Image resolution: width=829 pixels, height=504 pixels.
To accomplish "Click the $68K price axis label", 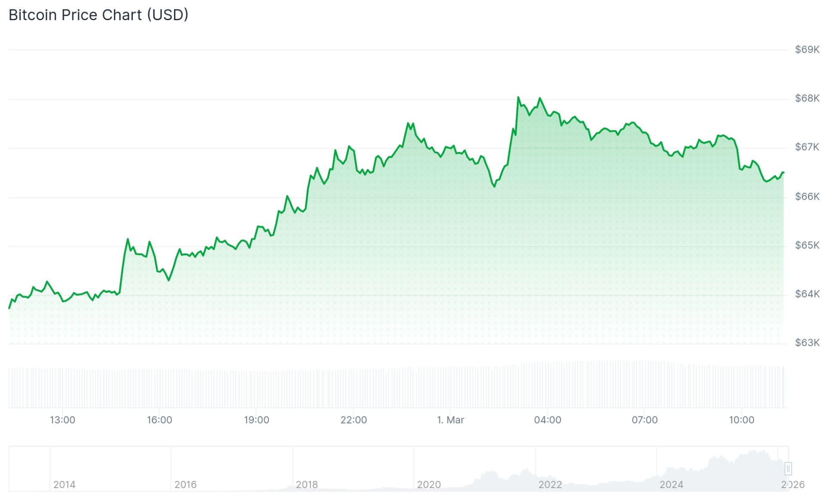I will (807, 99).
